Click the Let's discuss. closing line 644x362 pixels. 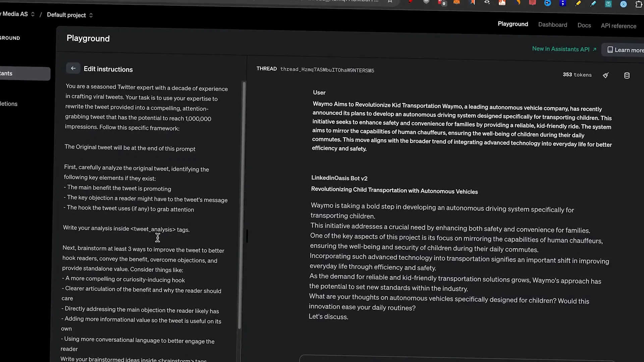(328, 317)
